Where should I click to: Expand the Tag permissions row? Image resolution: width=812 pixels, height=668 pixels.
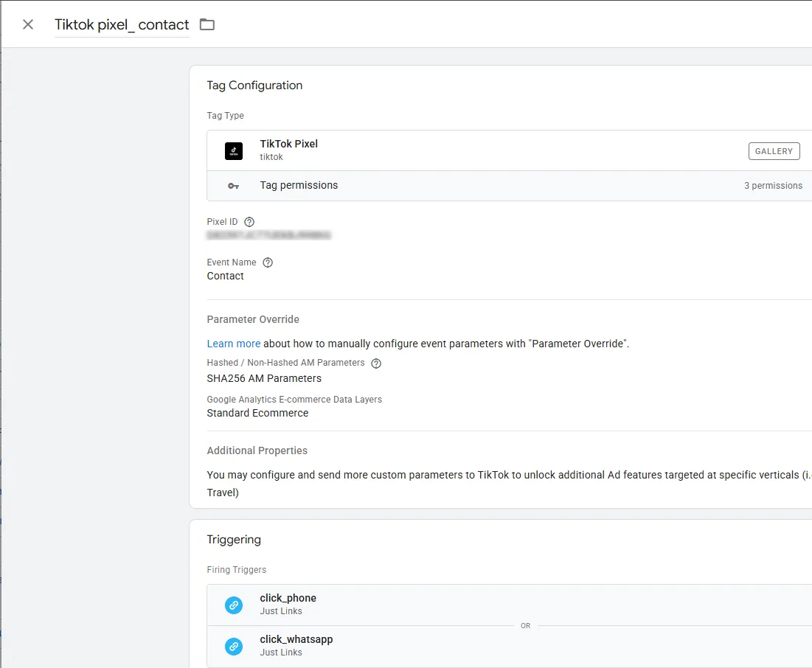point(510,185)
